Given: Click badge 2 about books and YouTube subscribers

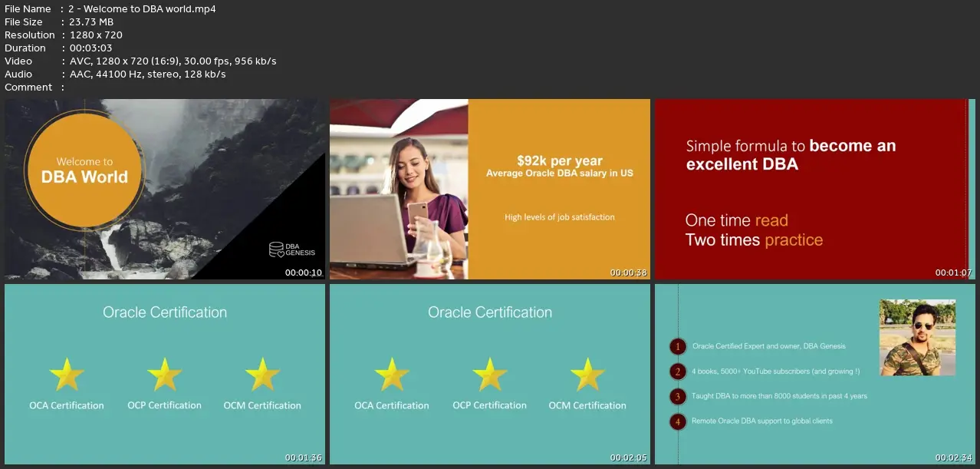Looking at the screenshot, I should [x=677, y=371].
